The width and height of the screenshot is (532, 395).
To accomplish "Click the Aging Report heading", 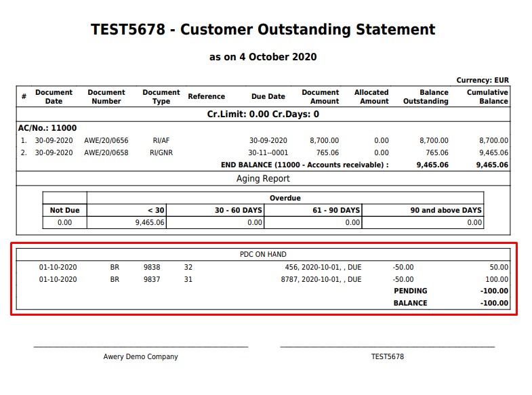I will [263, 178].
